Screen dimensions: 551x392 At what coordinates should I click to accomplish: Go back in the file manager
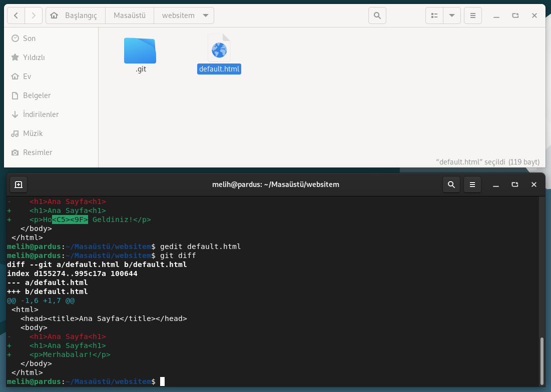coord(16,15)
